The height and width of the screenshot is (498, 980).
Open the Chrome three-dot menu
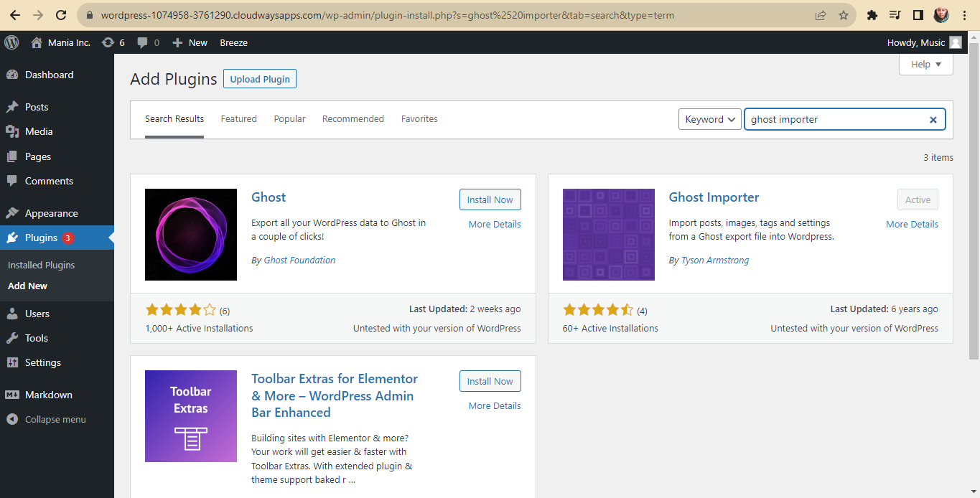(x=963, y=15)
